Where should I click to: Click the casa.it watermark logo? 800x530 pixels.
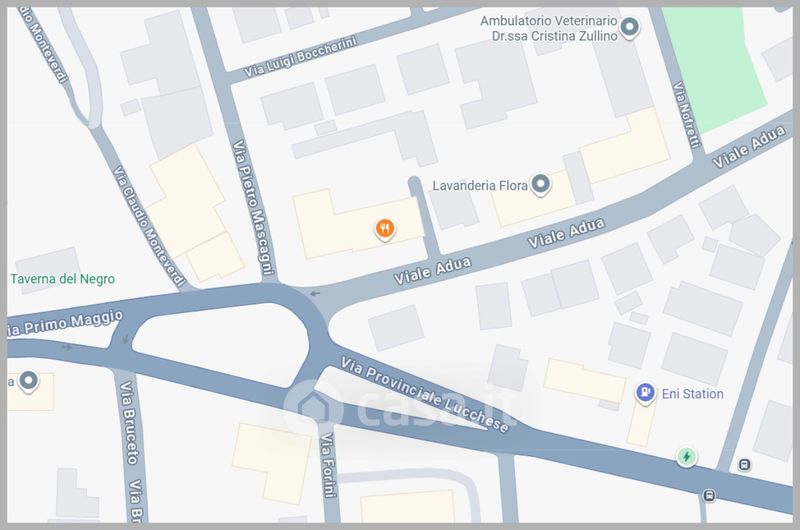point(403,406)
